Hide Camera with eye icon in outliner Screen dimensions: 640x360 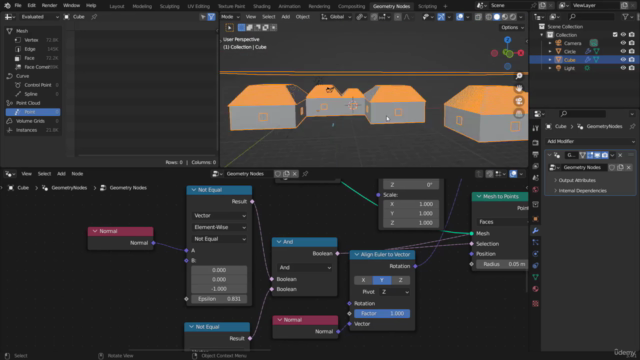tap(623, 43)
